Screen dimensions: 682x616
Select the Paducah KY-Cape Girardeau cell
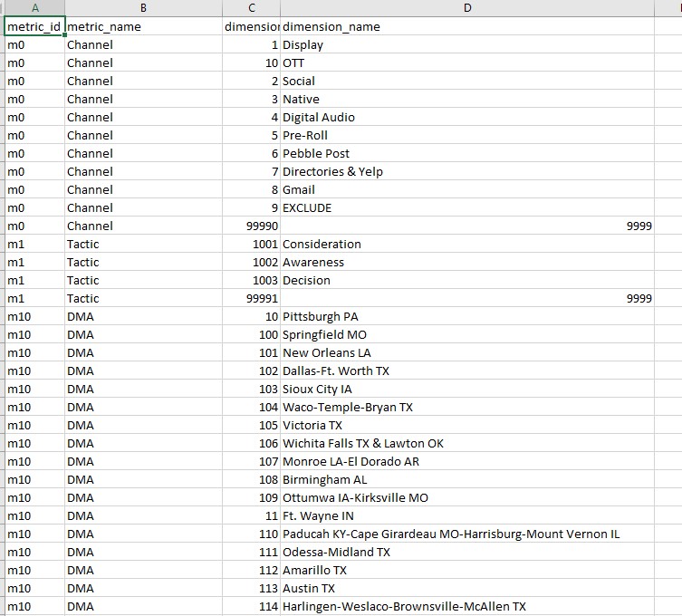(467, 534)
